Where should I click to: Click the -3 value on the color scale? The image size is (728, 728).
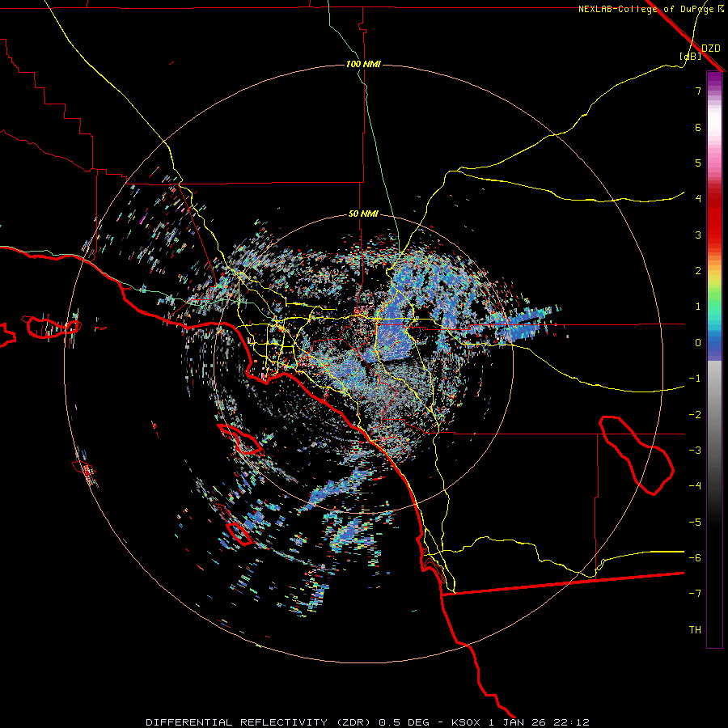pos(695,451)
